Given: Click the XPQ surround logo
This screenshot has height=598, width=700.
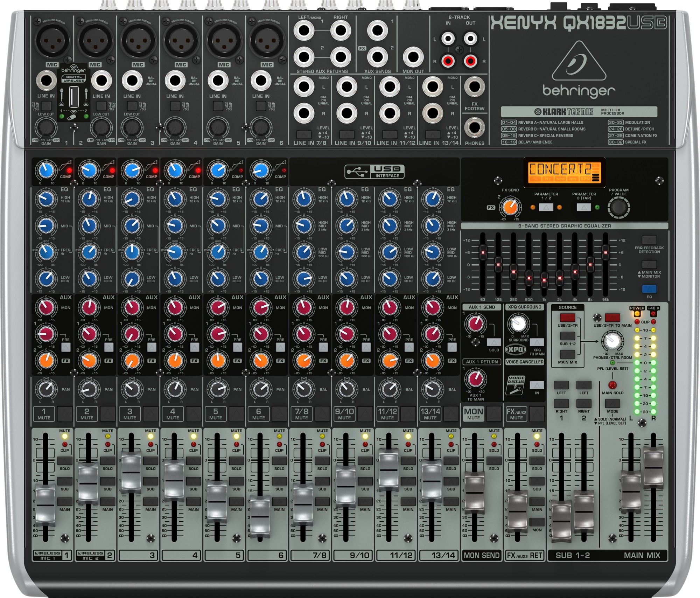Looking at the screenshot, I should (516, 349).
